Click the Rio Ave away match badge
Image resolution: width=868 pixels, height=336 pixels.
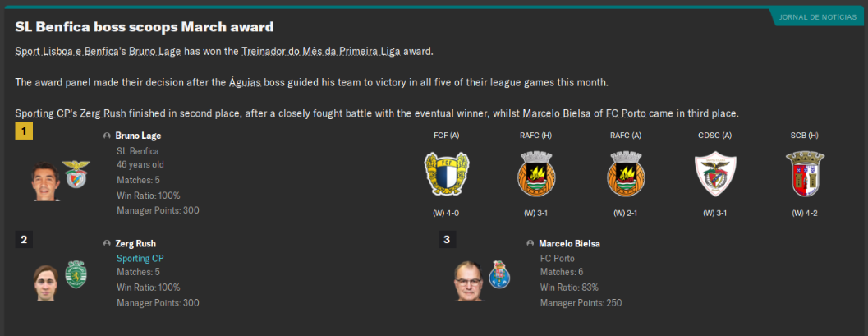pyautogui.click(x=625, y=173)
